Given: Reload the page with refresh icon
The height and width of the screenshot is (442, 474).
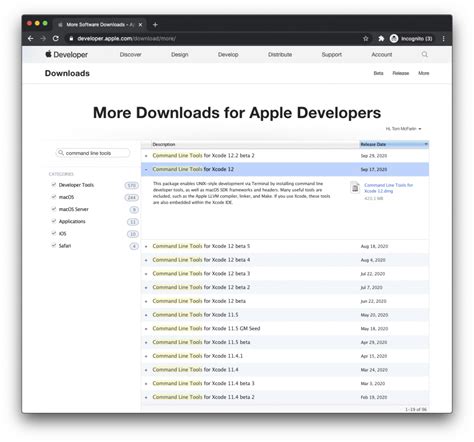Looking at the screenshot, I should click(56, 39).
